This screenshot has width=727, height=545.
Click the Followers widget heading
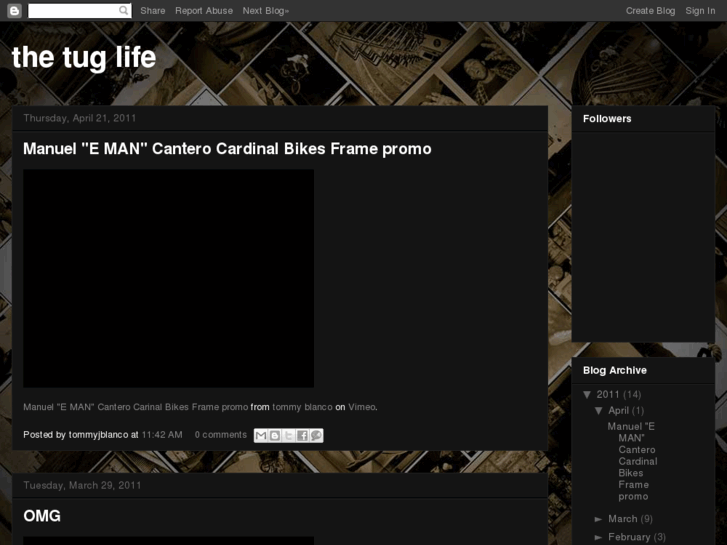tap(607, 119)
